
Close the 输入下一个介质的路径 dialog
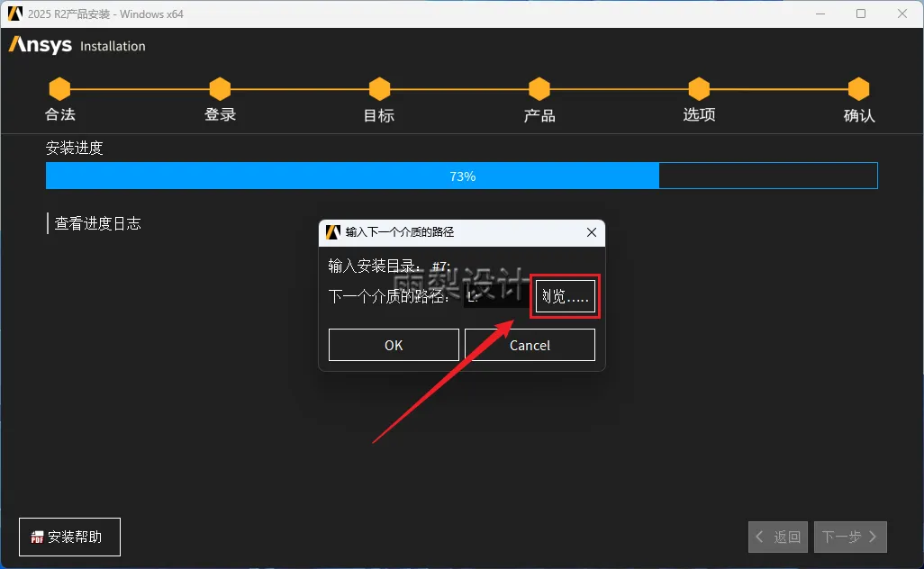point(592,232)
